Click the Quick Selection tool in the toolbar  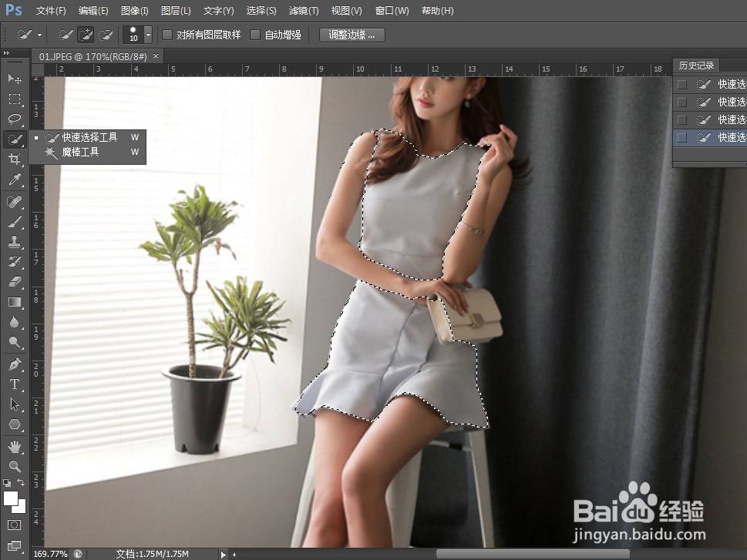coord(15,139)
